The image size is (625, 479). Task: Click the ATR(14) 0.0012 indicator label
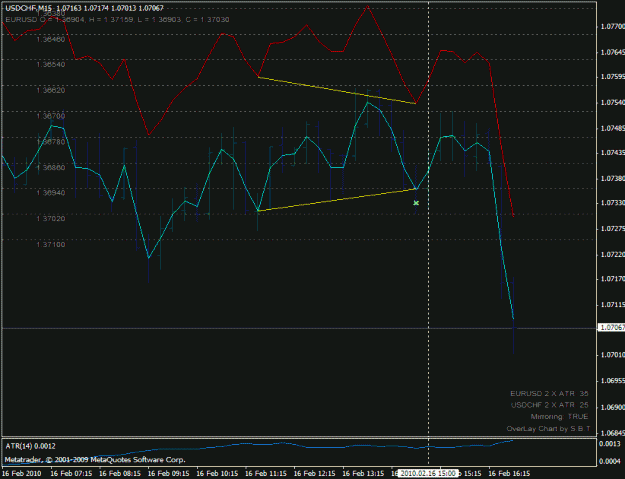tap(31, 446)
